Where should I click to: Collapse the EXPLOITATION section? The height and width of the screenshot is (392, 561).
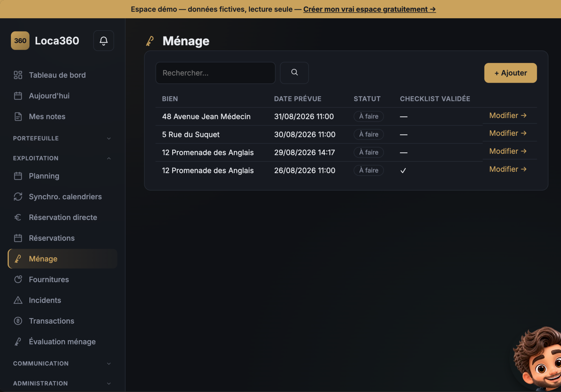(x=62, y=158)
